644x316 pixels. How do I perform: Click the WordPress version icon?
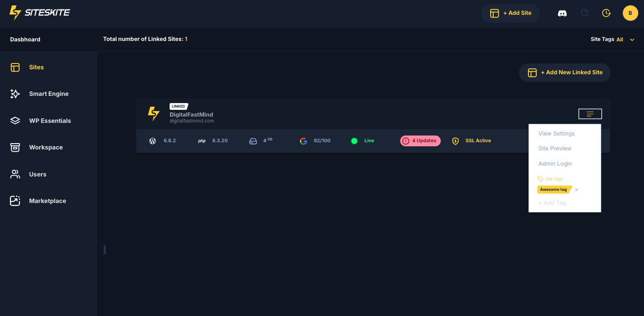[x=152, y=141]
